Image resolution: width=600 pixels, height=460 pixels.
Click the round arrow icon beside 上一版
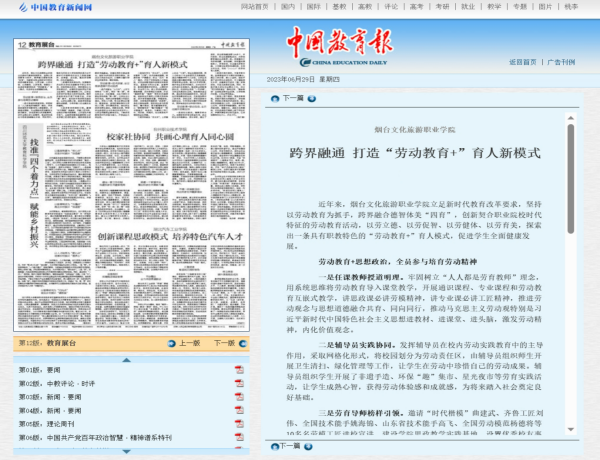coord(172,343)
